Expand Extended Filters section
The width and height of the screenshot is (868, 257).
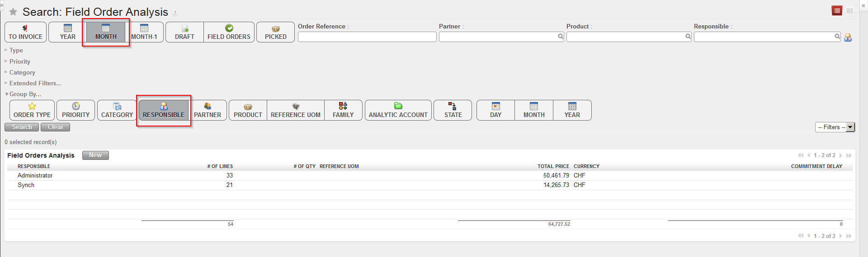[x=33, y=83]
